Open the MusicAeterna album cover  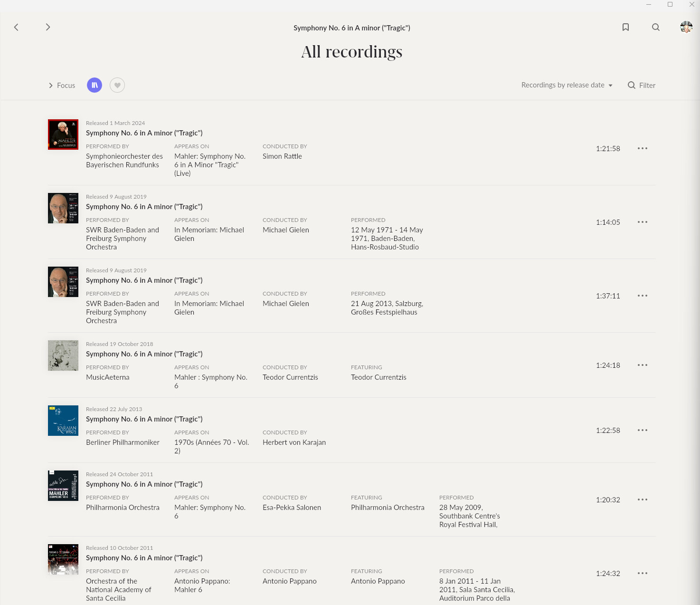63,355
